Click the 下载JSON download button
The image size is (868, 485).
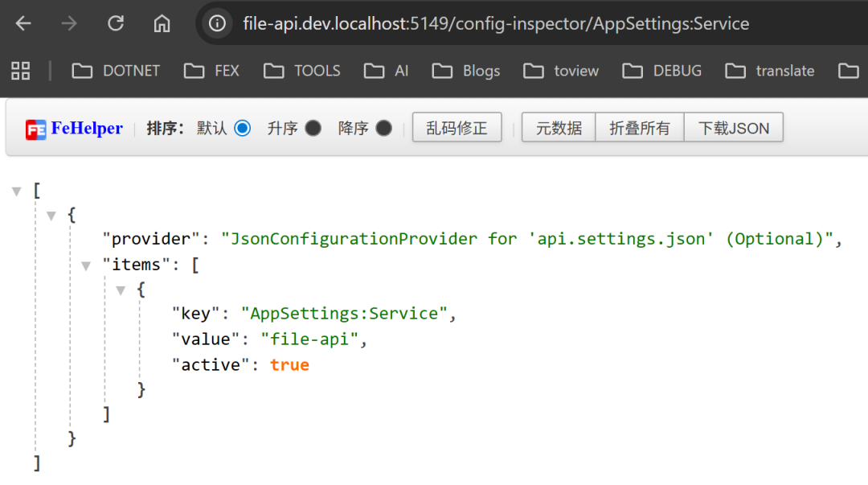click(x=733, y=127)
